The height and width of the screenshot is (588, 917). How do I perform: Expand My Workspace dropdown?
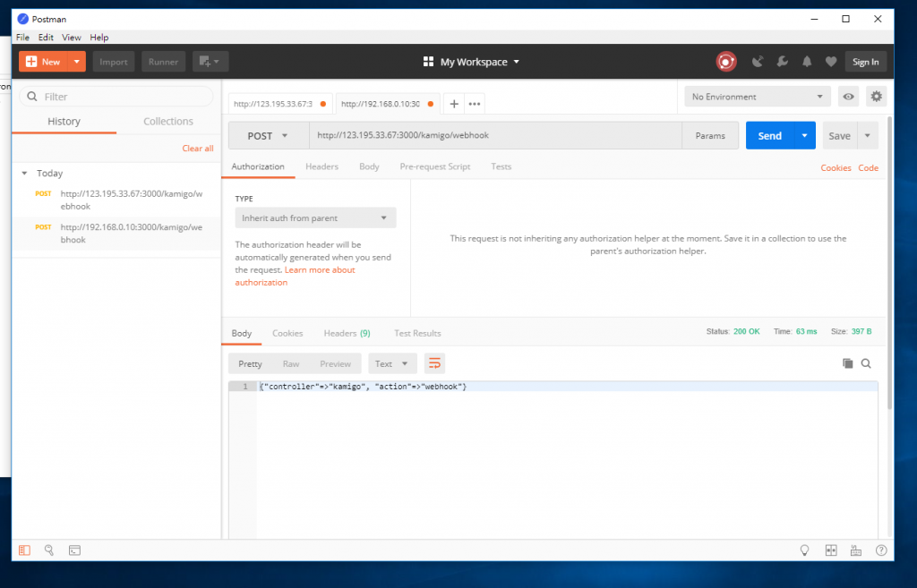coord(517,62)
